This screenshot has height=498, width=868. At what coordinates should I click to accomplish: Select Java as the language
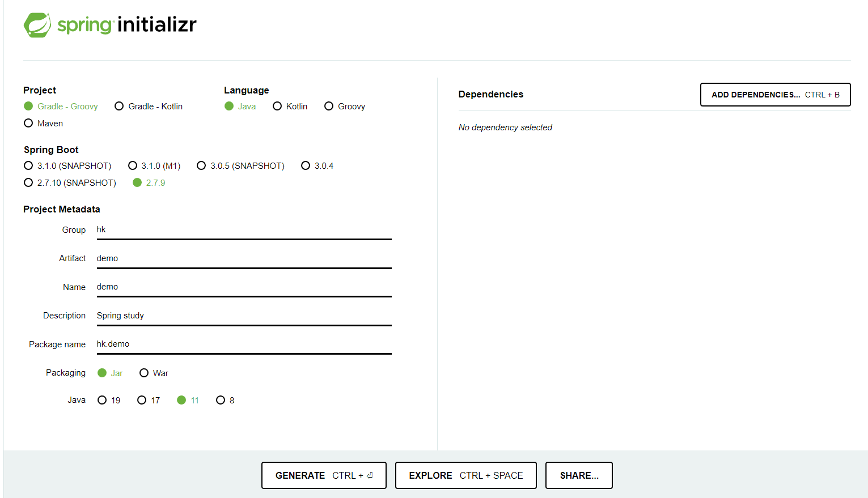point(240,107)
